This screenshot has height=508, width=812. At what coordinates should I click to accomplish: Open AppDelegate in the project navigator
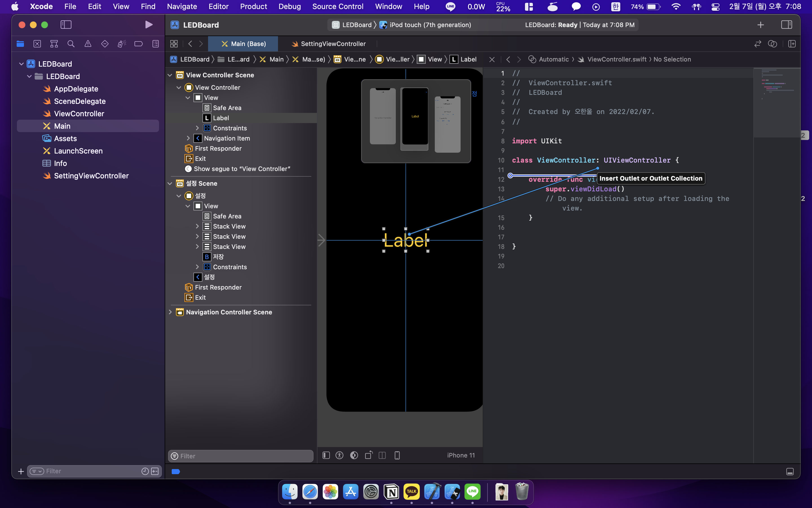coord(76,89)
